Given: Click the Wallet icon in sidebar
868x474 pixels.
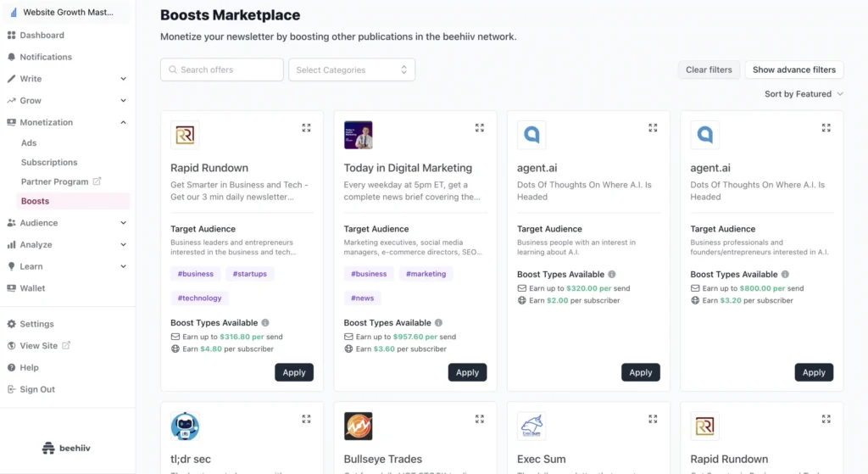Looking at the screenshot, I should 11,288.
